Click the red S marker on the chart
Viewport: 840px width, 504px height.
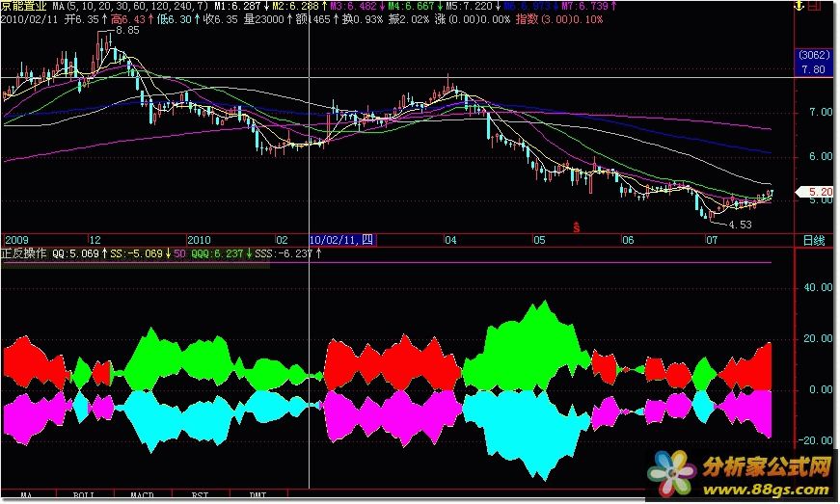click(576, 227)
